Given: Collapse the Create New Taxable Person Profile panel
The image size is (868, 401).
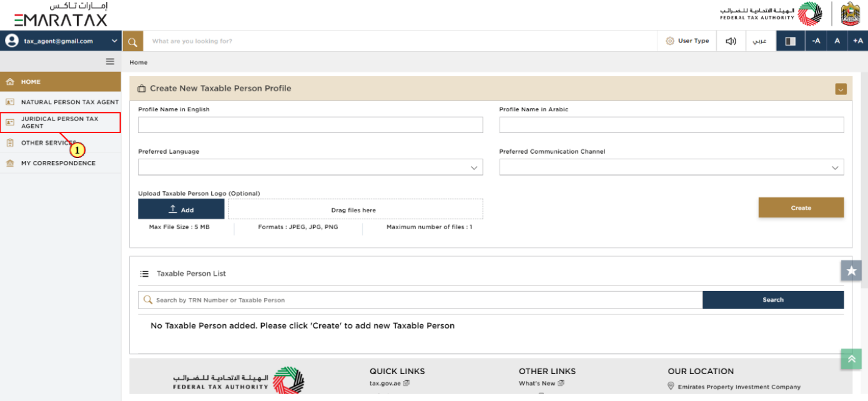Looking at the screenshot, I should (x=841, y=89).
